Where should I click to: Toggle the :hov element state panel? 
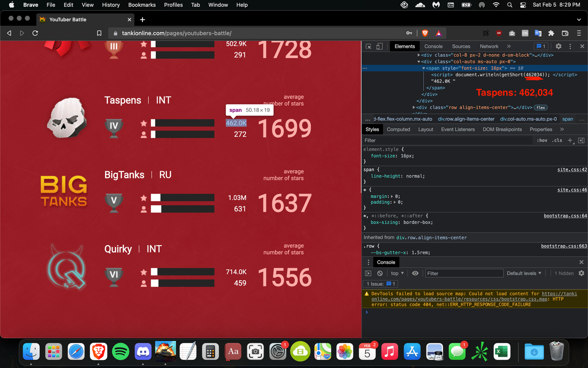[x=542, y=140]
